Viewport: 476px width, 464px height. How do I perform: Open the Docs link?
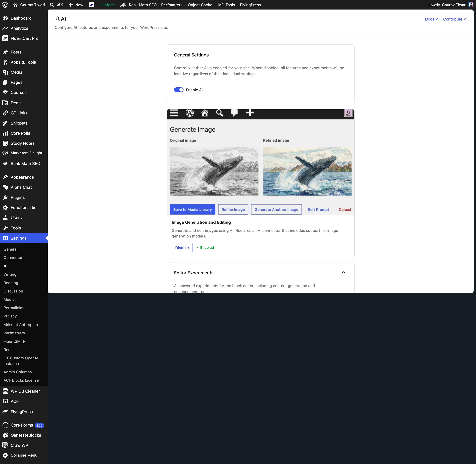pyautogui.click(x=432, y=19)
